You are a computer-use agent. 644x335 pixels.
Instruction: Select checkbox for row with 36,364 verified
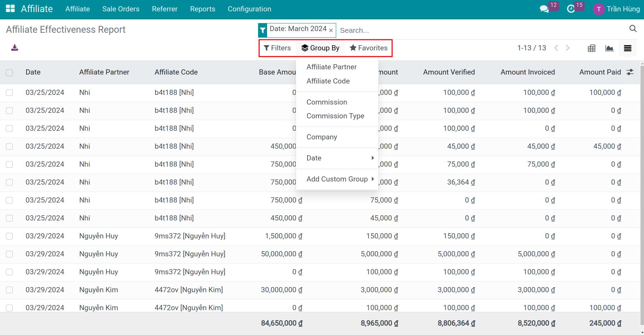(9, 182)
